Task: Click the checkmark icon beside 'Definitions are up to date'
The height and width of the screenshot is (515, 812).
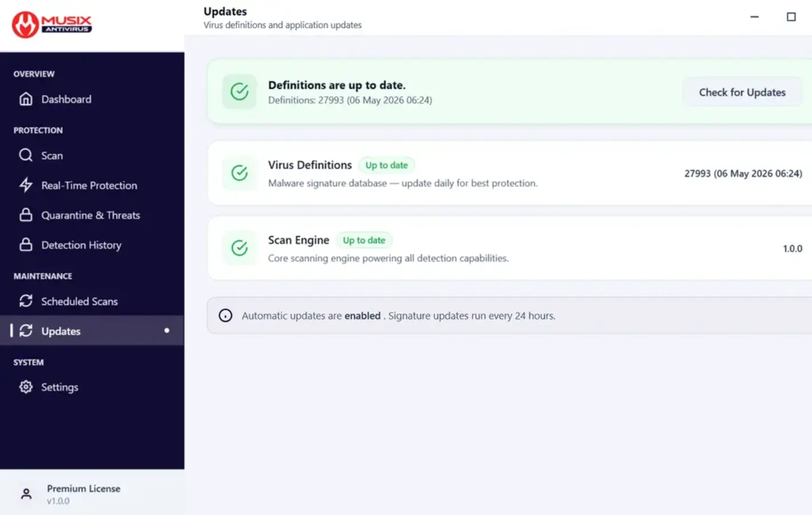Action: [x=239, y=91]
